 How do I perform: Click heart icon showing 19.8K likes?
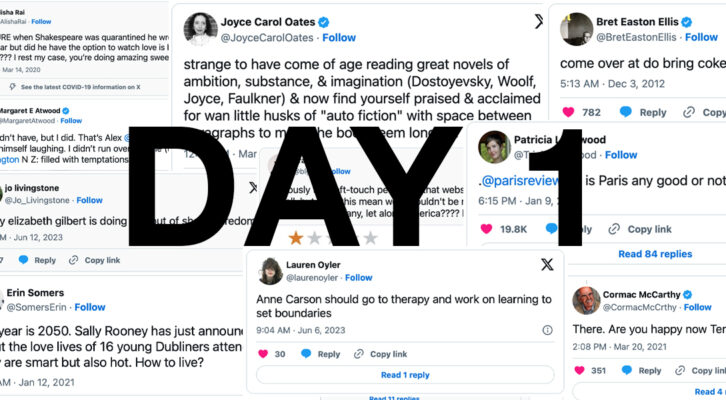(x=486, y=229)
